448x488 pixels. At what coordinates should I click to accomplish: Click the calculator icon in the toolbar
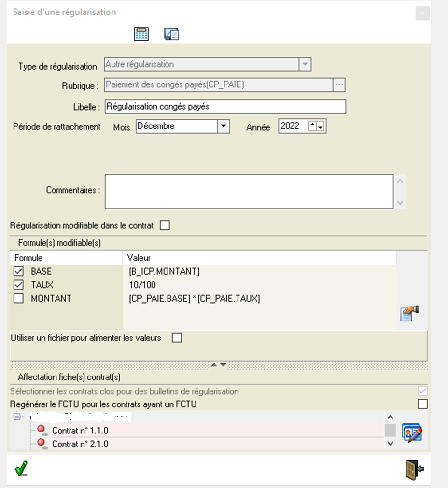(x=141, y=34)
